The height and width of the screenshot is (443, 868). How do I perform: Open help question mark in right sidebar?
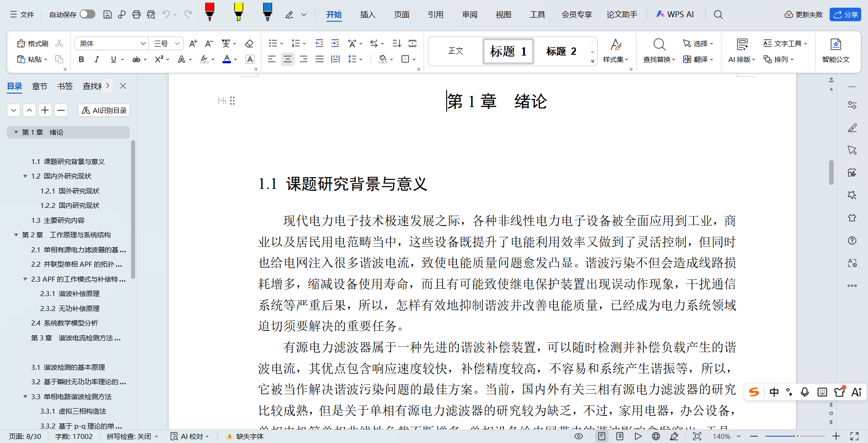point(852,240)
